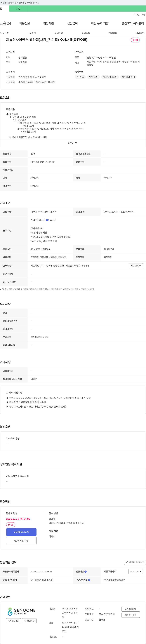This screenshot has height=644, width=146.
Task: Click the 주 5일 근무 value in 근무 형태
Action: point(109,249)
